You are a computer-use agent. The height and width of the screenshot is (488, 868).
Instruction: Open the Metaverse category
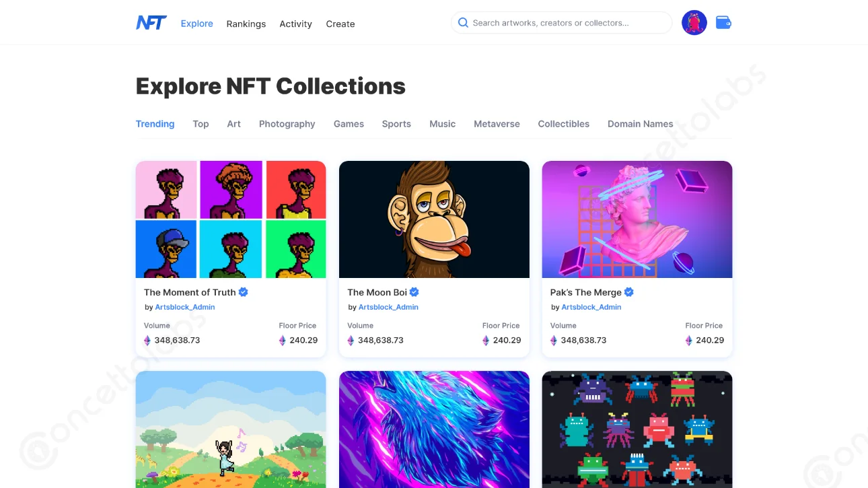(x=497, y=124)
